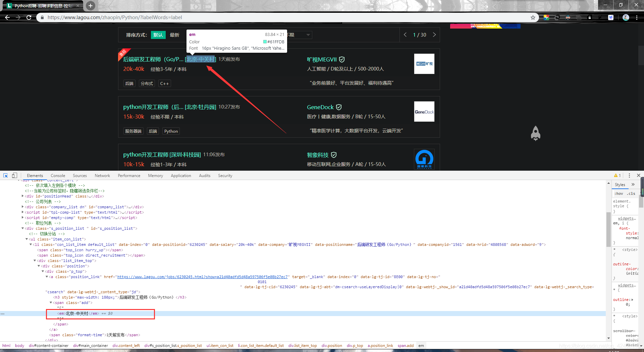
Task: Open the GeneDock company logo
Action: [x=424, y=112]
